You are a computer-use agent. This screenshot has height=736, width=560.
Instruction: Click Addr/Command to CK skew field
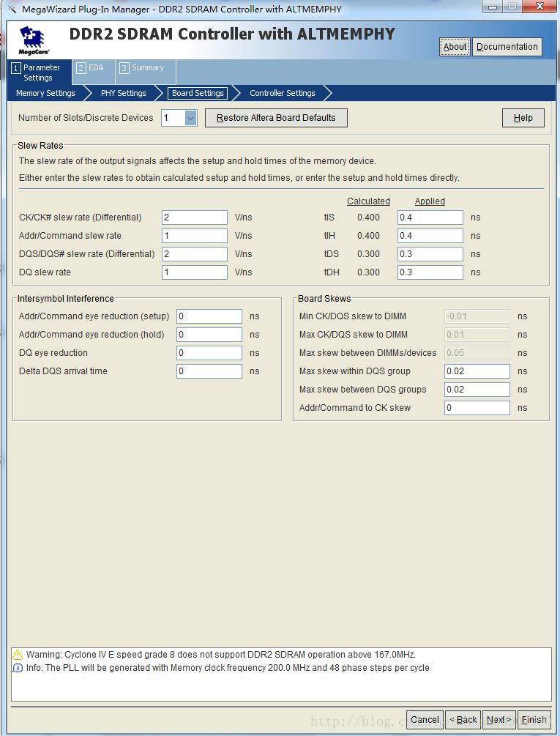pyautogui.click(x=477, y=408)
